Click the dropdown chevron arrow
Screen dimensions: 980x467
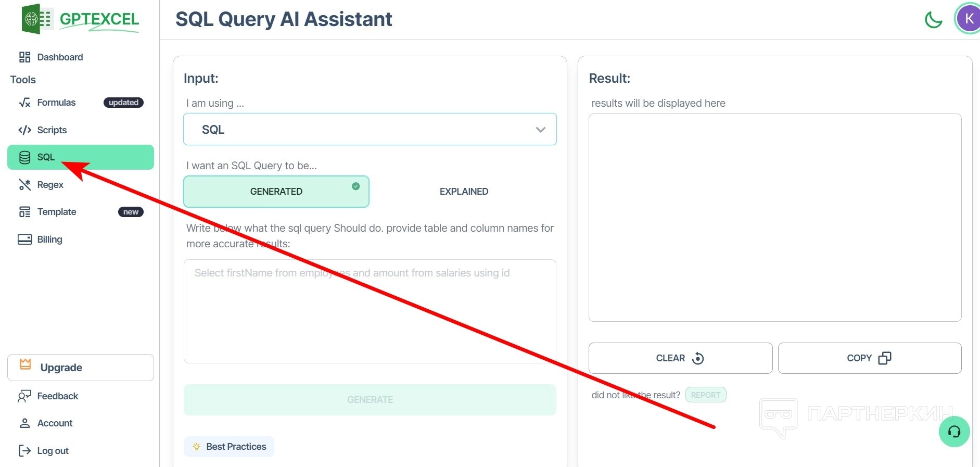coord(541,130)
